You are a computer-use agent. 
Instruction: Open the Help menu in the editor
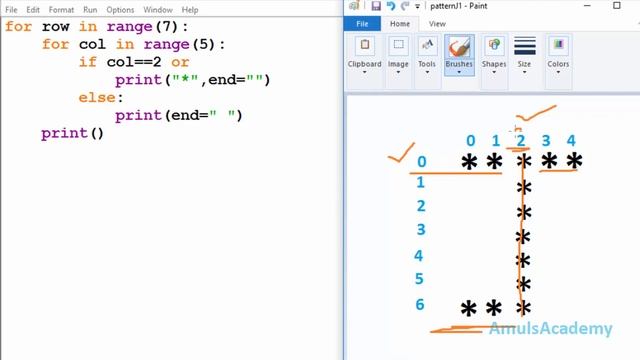pyautogui.click(x=190, y=9)
